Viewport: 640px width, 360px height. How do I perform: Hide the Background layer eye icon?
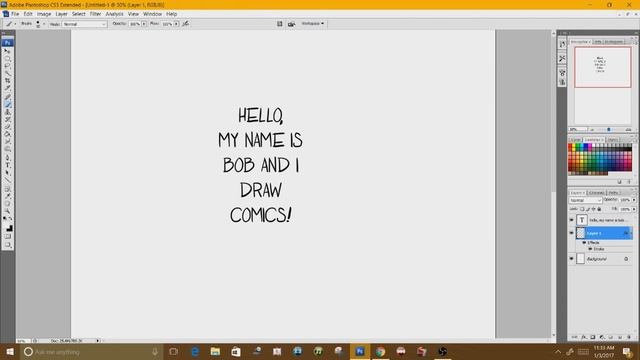[571, 259]
